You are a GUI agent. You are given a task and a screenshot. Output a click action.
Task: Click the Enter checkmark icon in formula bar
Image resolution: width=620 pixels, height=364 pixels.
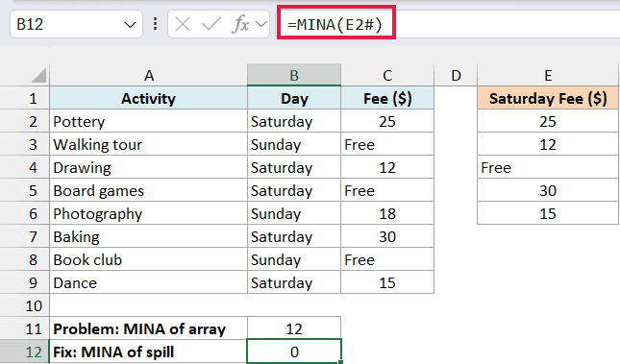tap(211, 25)
